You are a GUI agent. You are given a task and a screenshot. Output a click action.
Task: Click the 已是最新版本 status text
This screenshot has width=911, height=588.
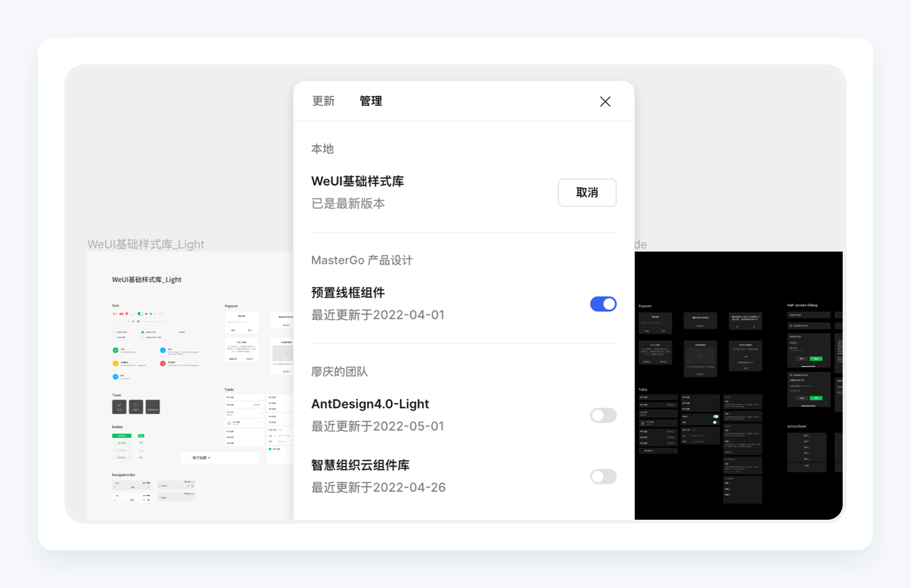click(x=349, y=204)
